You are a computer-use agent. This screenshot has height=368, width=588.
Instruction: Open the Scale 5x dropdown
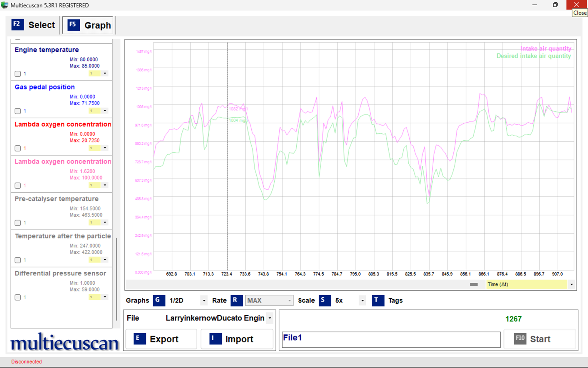pos(363,301)
